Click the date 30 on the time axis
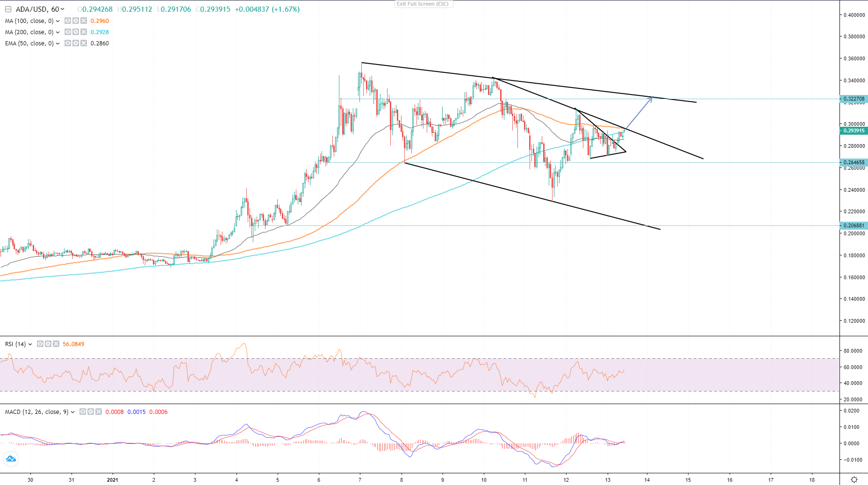Image resolution: width=868 pixels, height=485 pixels. click(x=30, y=480)
